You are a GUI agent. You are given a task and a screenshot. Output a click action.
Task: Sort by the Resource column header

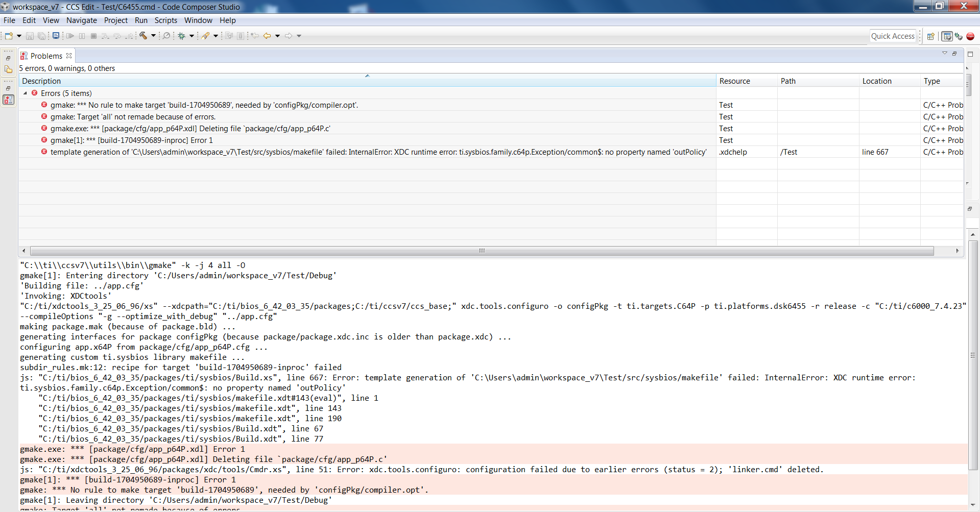point(747,81)
